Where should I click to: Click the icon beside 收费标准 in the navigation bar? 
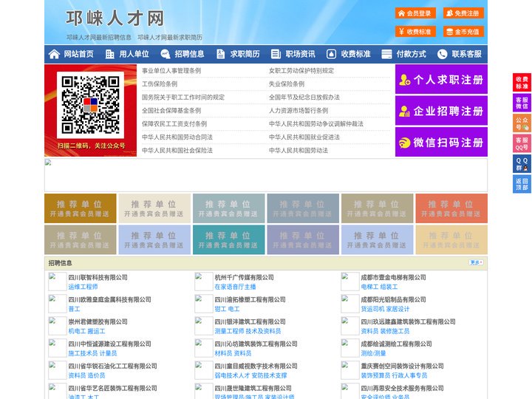click(331, 54)
